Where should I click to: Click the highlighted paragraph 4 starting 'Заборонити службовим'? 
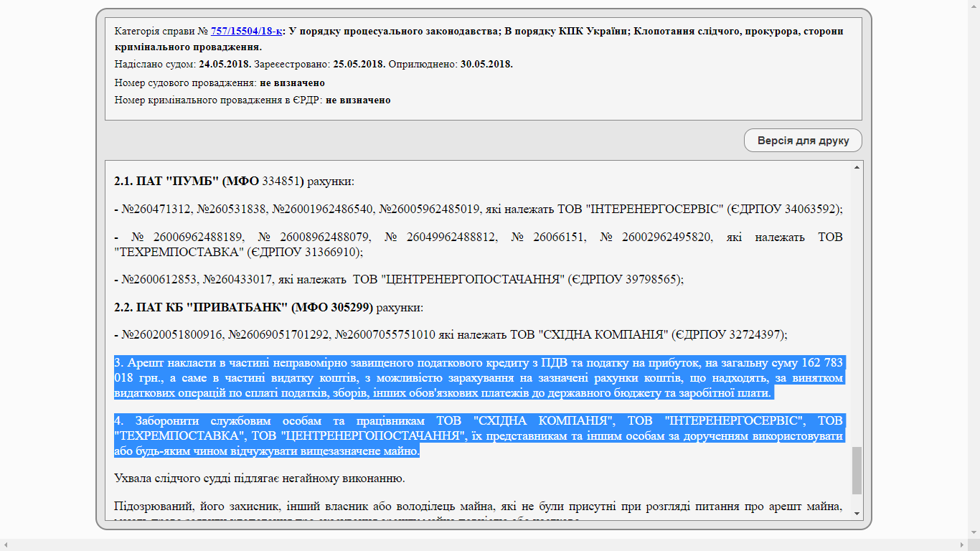click(478, 435)
